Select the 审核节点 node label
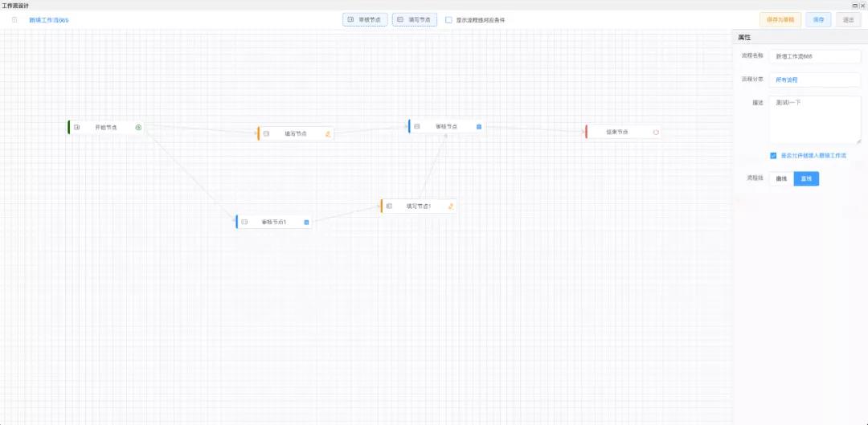The height and width of the screenshot is (425, 868). (446, 126)
